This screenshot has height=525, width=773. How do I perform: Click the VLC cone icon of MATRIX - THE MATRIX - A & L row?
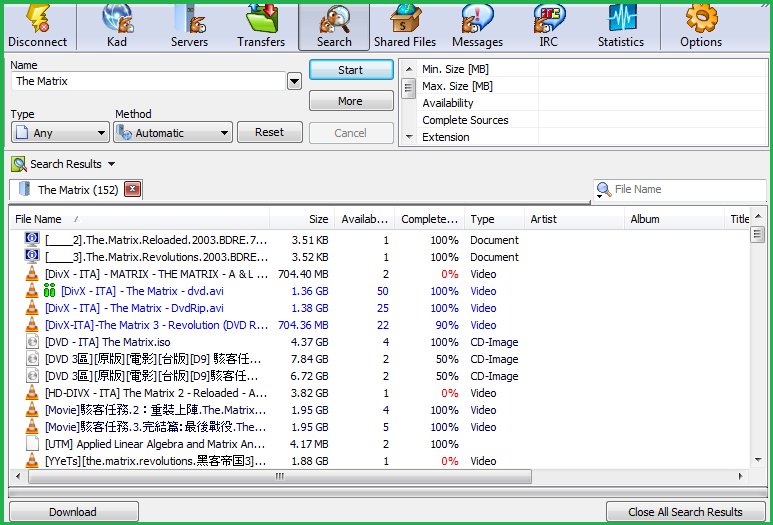point(32,274)
